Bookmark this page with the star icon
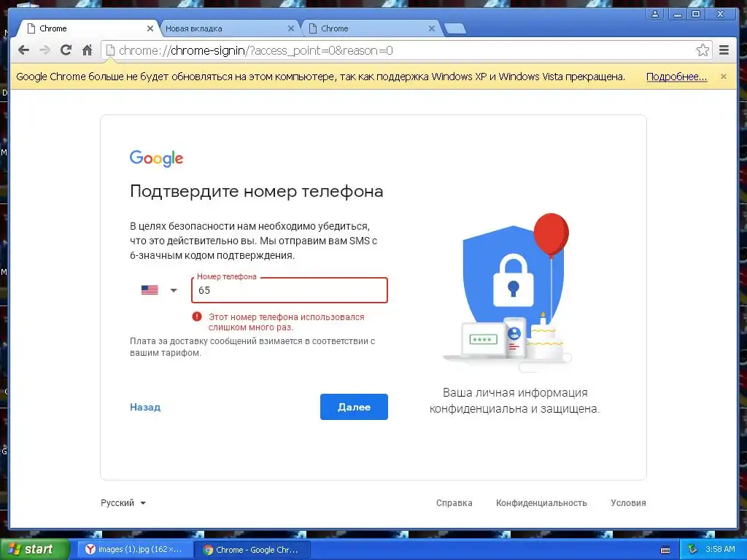 [703, 50]
